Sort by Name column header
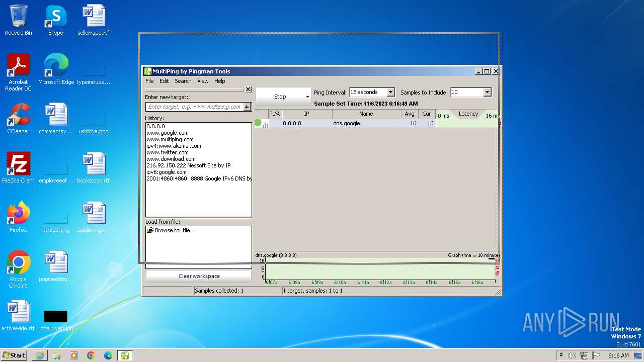 click(x=366, y=114)
